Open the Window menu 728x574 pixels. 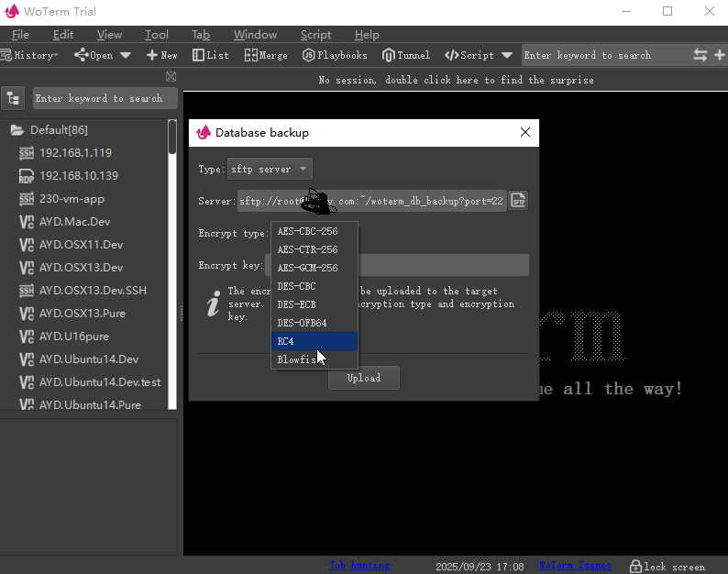255,35
